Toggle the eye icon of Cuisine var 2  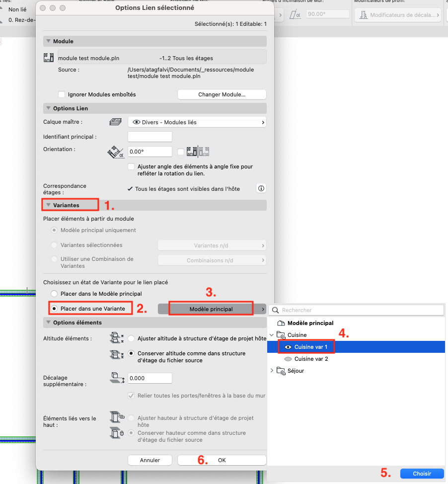pyautogui.click(x=288, y=359)
